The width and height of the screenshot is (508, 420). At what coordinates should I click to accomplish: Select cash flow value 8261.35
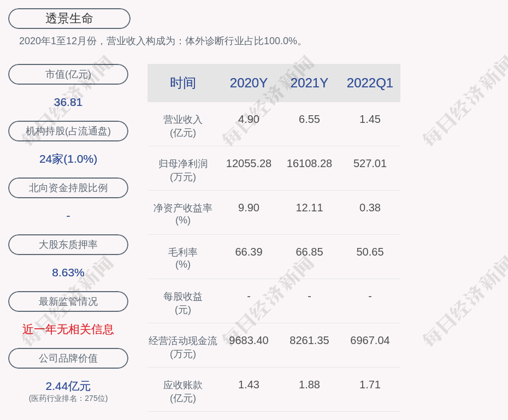coord(309,340)
